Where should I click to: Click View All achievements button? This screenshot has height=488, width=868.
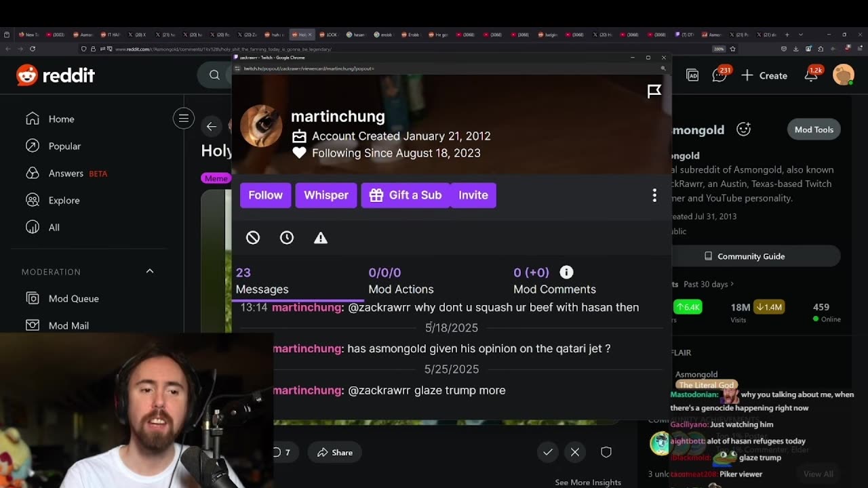[818, 474]
